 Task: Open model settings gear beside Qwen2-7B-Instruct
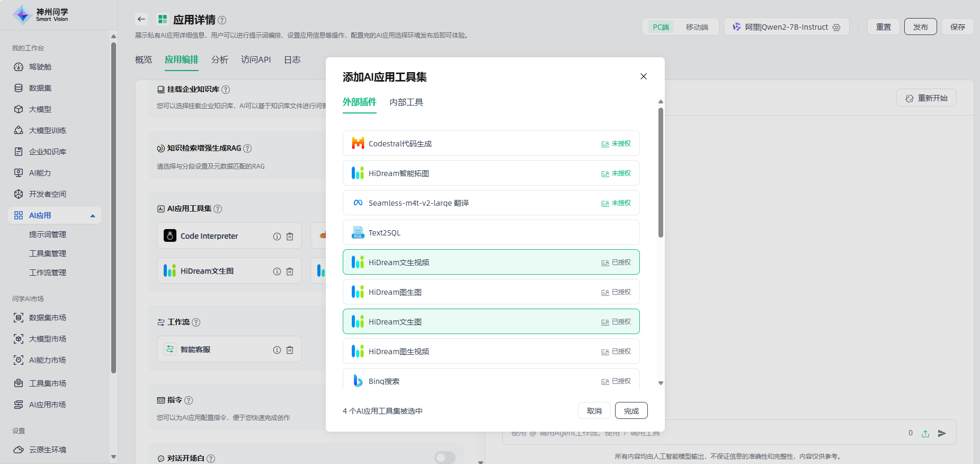(836, 27)
